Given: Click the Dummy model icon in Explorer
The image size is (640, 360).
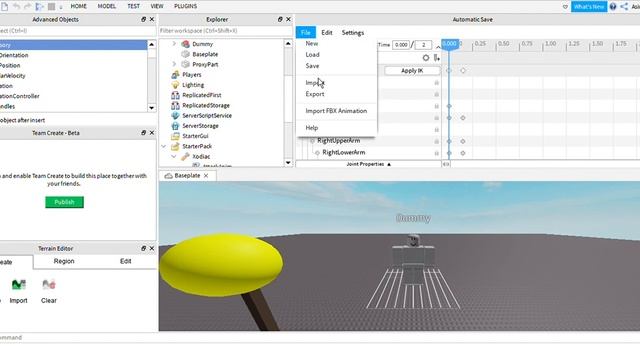Looking at the screenshot, I should [185, 44].
